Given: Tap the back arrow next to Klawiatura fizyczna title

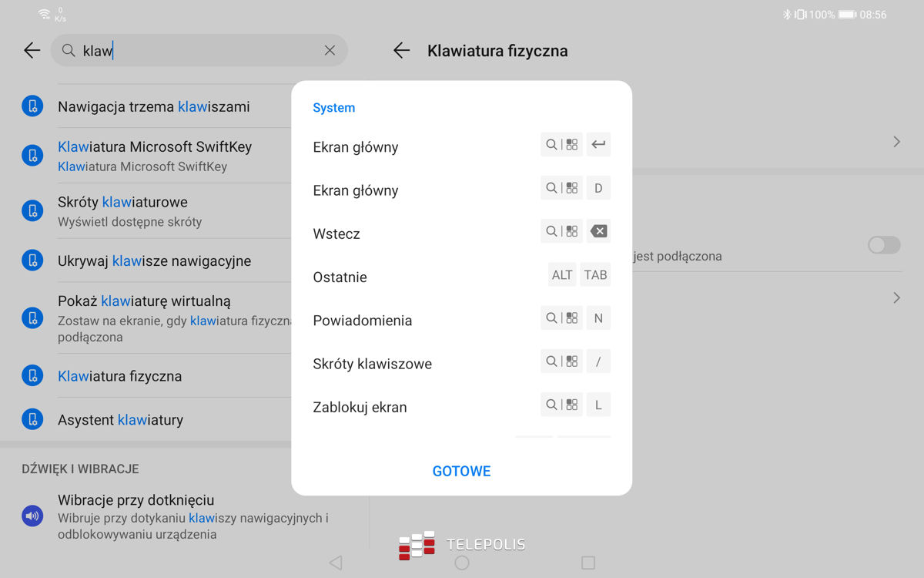Looking at the screenshot, I should point(401,51).
